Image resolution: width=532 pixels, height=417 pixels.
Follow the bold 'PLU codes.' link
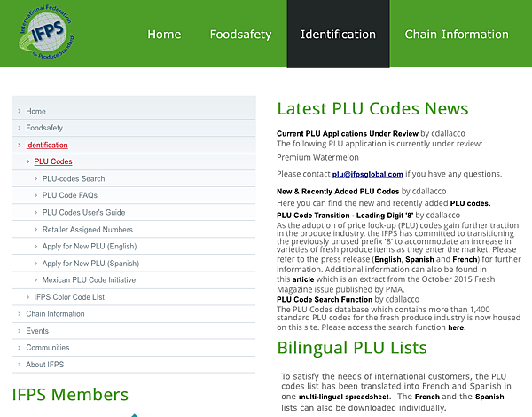pos(470,203)
